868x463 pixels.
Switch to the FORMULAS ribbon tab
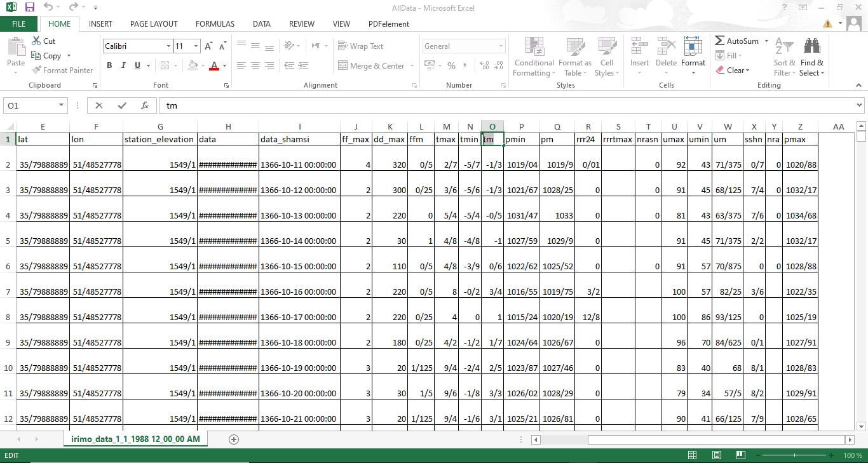point(215,24)
